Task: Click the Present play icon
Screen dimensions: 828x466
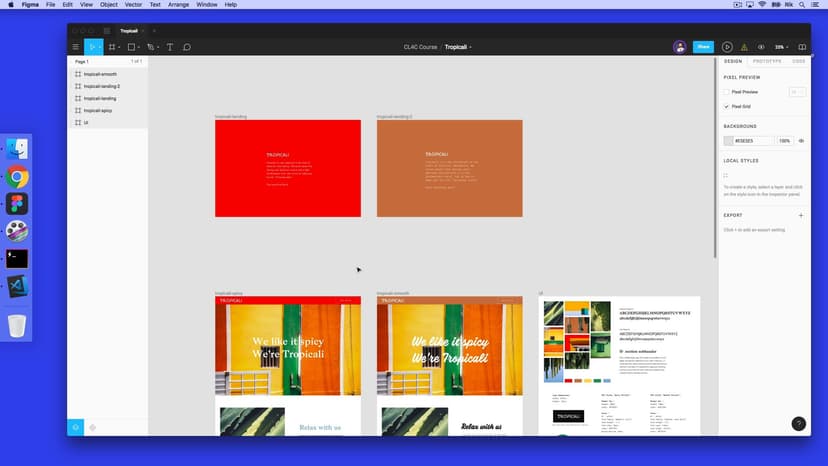Action: point(727,47)
